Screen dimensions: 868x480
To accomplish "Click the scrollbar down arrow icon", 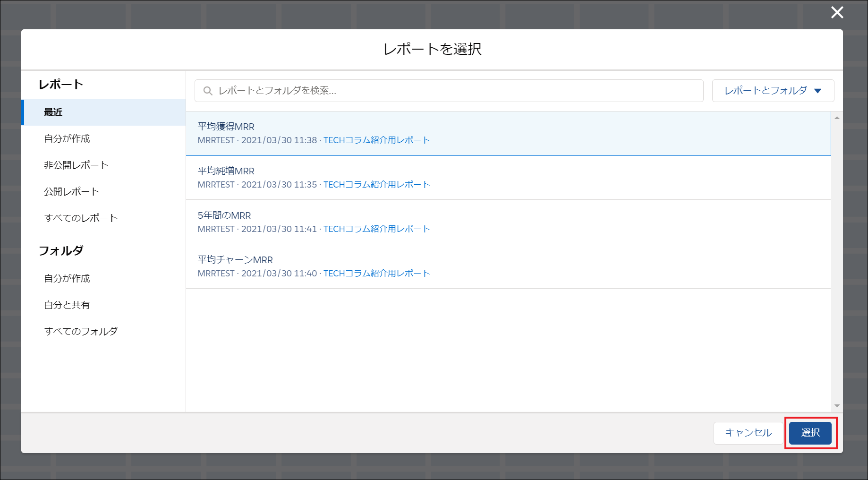I will tap(836, 405).
